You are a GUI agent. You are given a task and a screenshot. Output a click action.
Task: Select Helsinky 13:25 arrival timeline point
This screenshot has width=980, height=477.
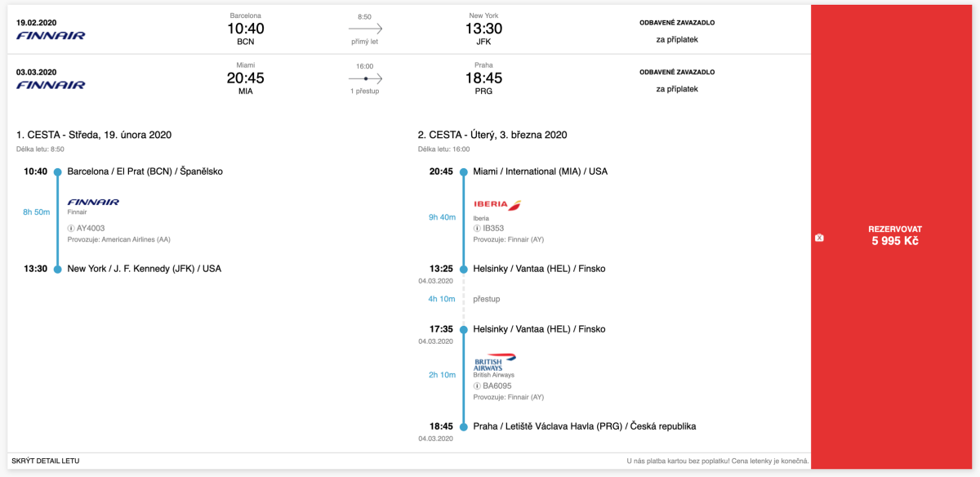click(463, 269)
